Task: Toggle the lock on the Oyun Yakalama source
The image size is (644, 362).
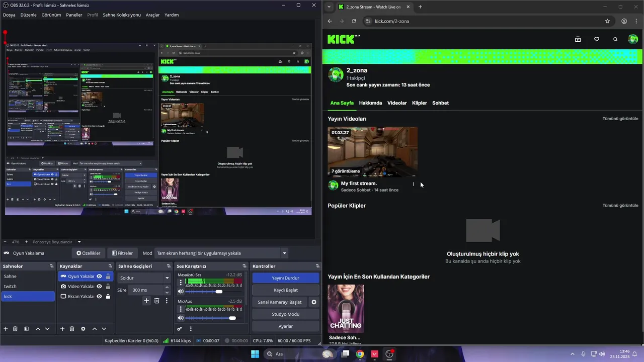Action: [108, 276]
